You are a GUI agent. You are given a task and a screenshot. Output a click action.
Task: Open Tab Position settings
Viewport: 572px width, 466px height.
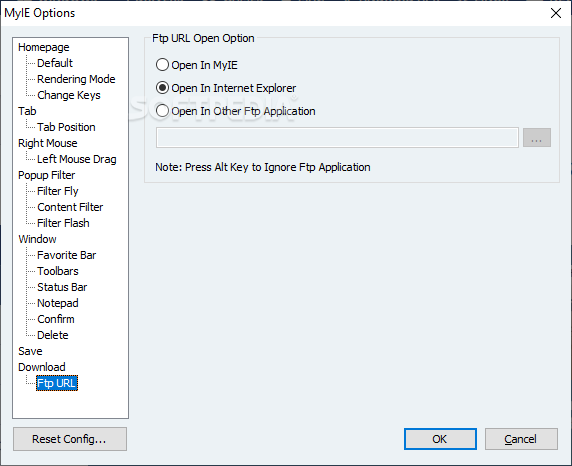[66, 127]
